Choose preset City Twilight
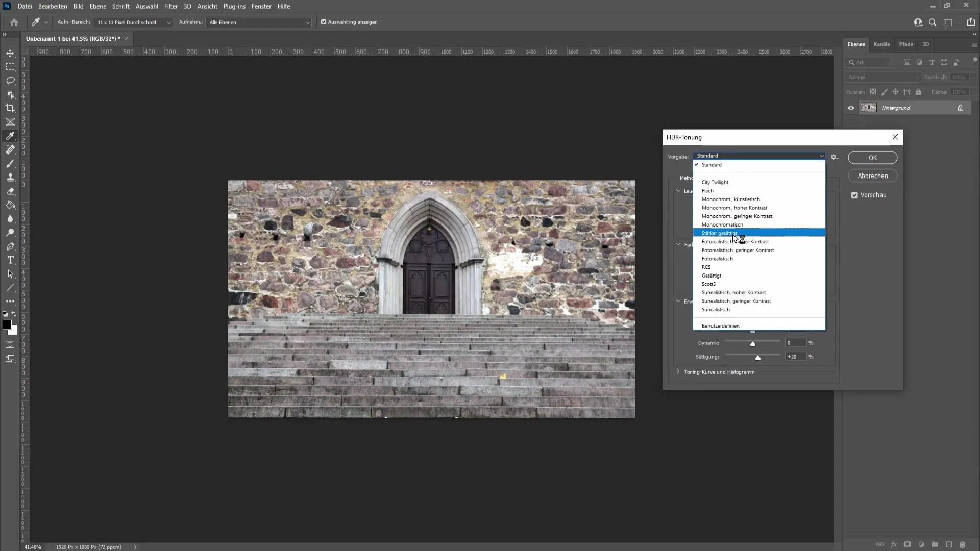980x551 pixels. pyautogui.click(x=759, y=182)
